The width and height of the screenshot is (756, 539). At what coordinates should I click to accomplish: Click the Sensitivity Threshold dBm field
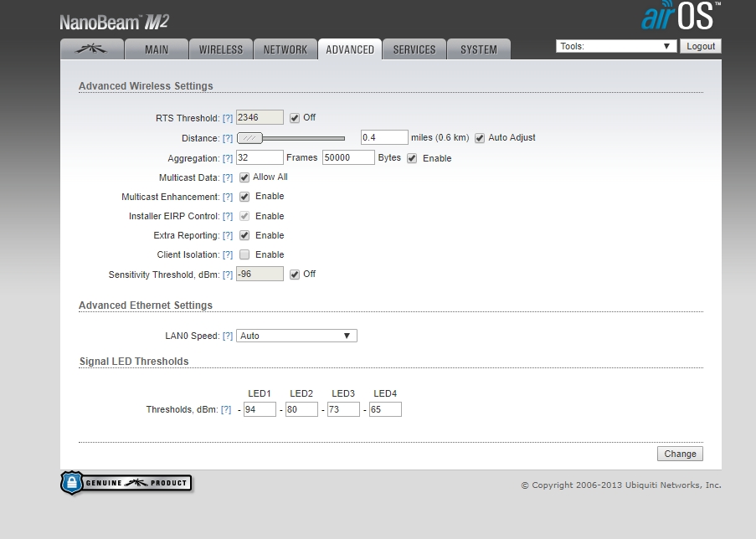[260, 274]
